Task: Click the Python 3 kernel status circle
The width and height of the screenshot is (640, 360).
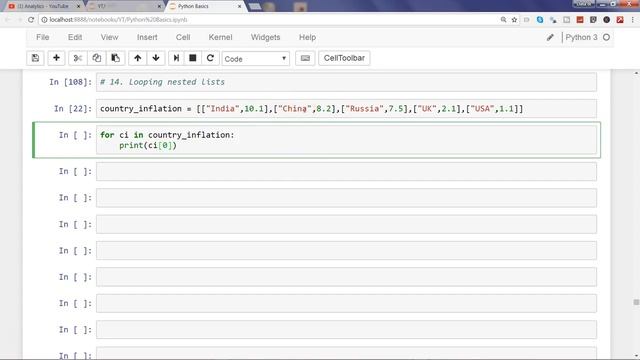Action: pyautogui.click(x=607, y=37)
